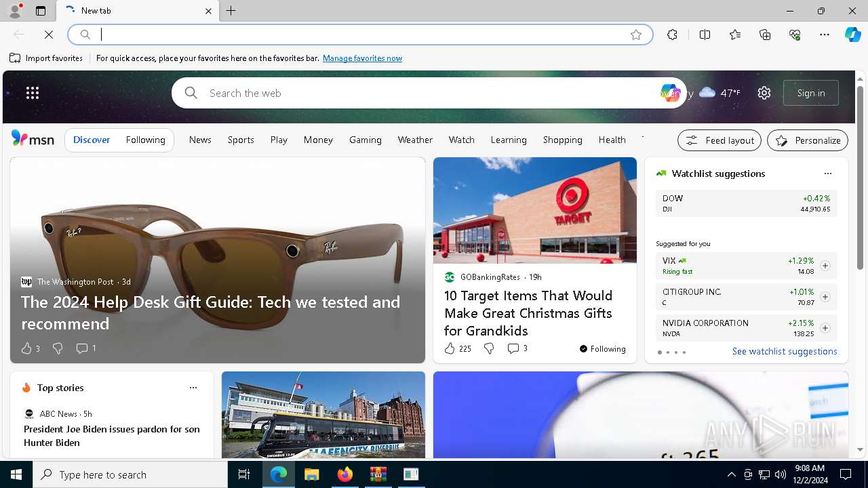The height and width of the screenshot is (488, 868).
Task: Open a new tab with plus icon
Action: point(231,11)
